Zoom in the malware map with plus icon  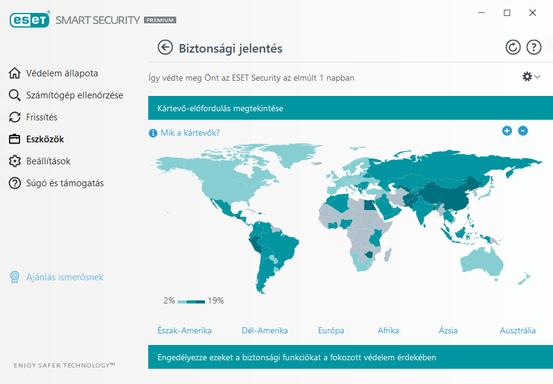(x=507, y=131)
